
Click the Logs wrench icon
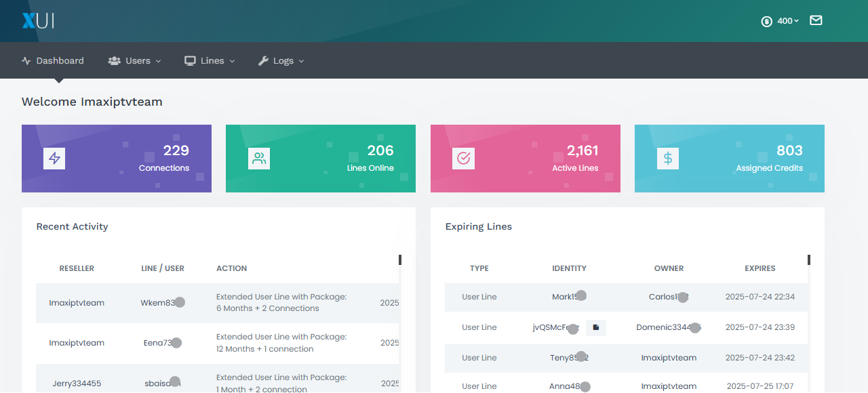[264, 61]
